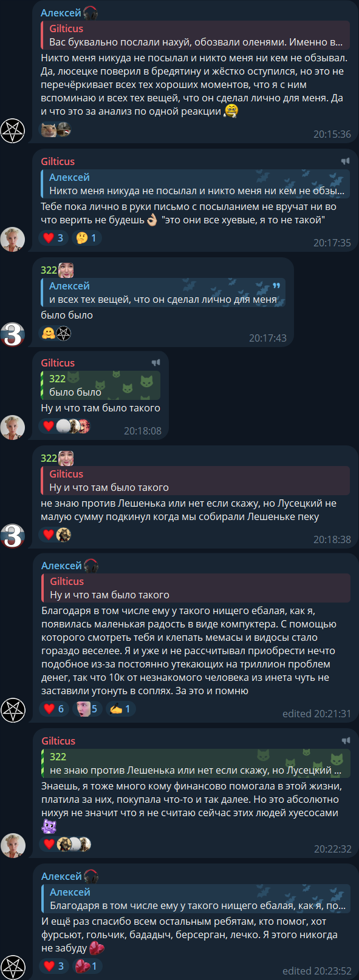
Task: Click the megaphone icon on Gilticus 20:17:35 message
Action: pyautogui.click(x=345, y=161)
